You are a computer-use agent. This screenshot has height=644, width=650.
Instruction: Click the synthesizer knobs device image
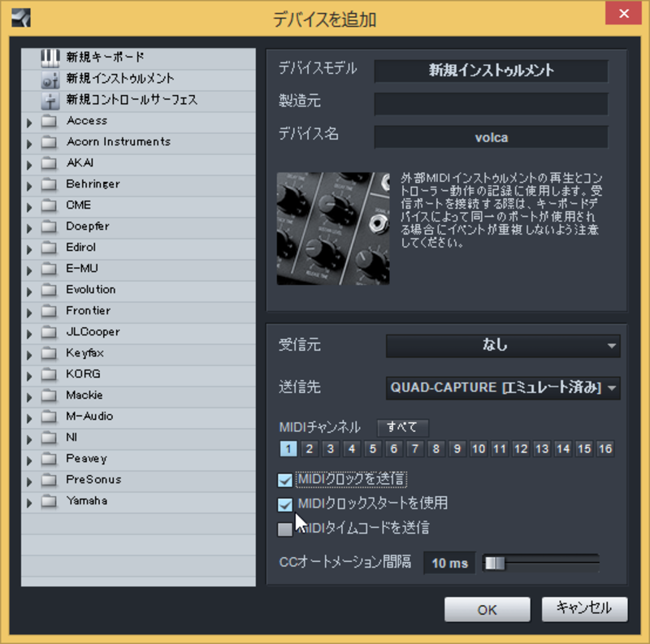point(333,229)
